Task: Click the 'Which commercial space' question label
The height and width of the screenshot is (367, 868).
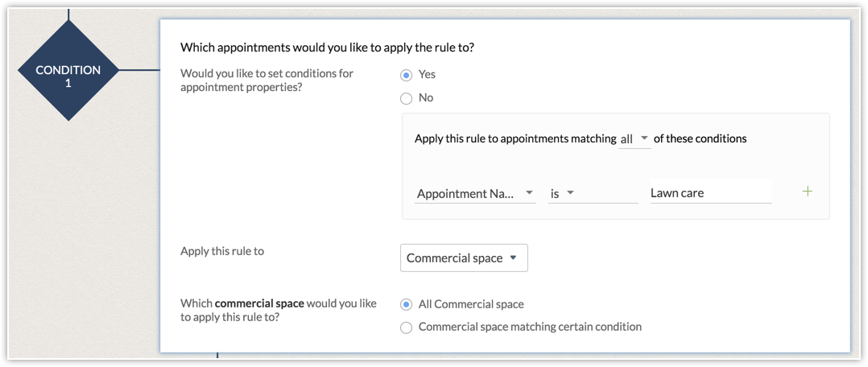Action: (x=278, y=311)
